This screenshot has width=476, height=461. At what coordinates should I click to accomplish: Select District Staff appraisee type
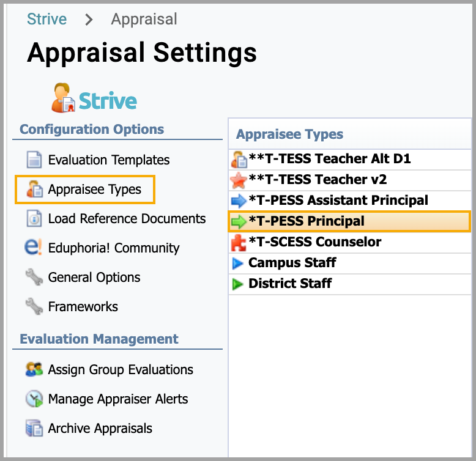click(350, 284)
